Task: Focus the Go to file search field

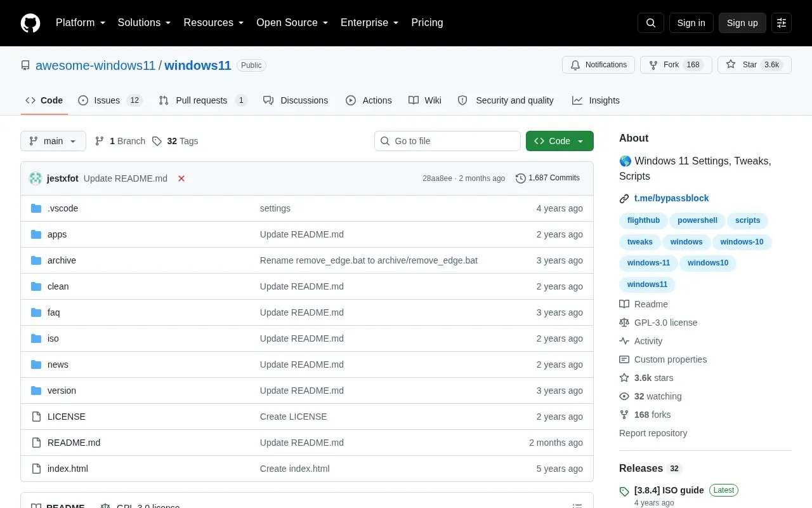Action: click(x=447, y=141)
